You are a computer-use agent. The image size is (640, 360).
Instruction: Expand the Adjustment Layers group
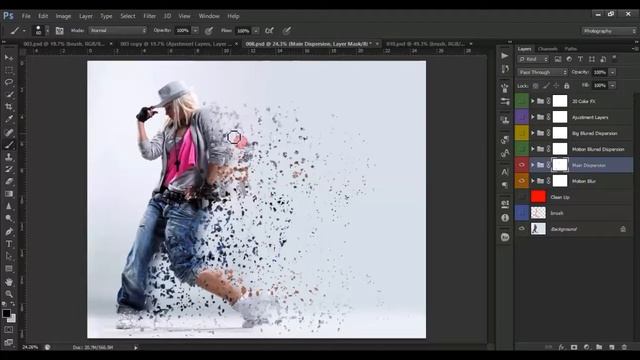pyautogui.click(x=533, y=117)
